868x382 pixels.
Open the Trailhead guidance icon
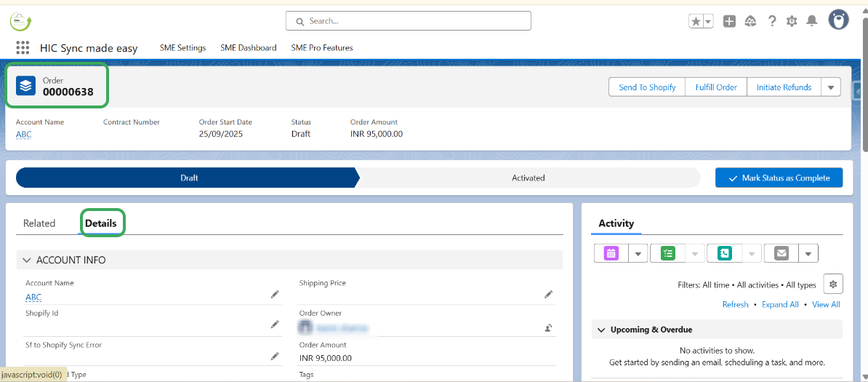click(x=751, y=21)
